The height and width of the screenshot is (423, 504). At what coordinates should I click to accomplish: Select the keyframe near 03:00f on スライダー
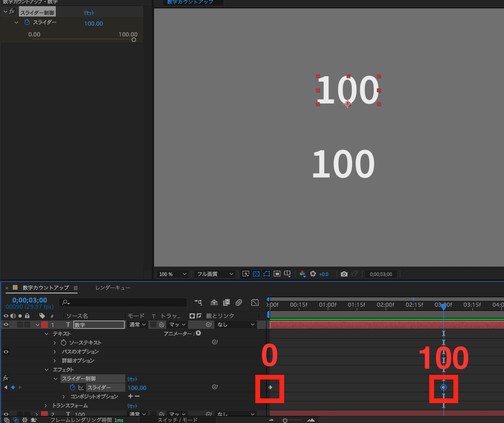[443, 388]
